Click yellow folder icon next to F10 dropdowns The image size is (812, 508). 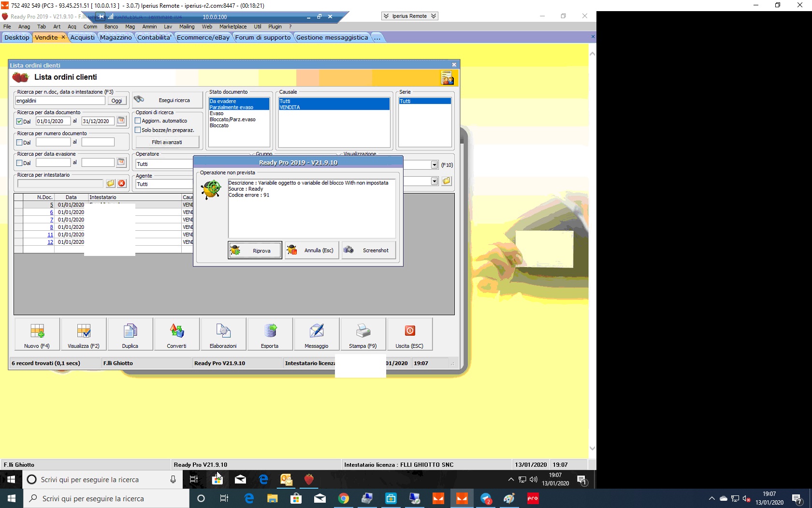447,181
